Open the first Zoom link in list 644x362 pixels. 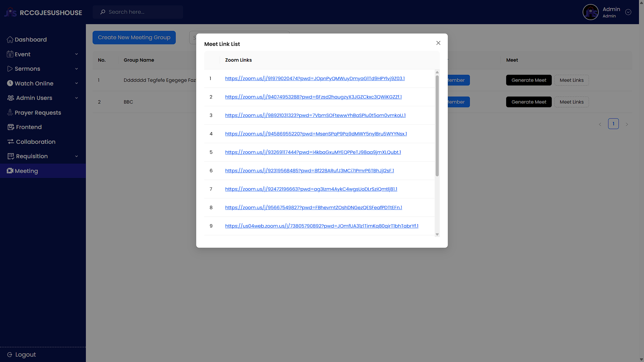point(315,78)
